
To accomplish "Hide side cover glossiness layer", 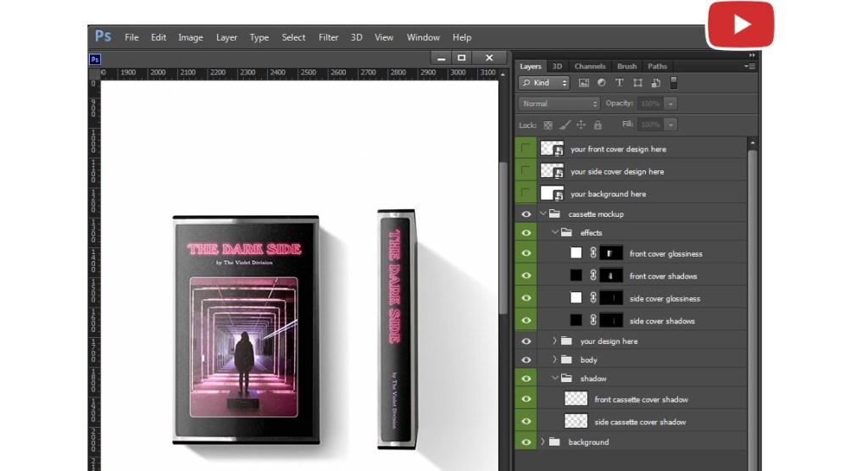I will [x=526, y=298].
